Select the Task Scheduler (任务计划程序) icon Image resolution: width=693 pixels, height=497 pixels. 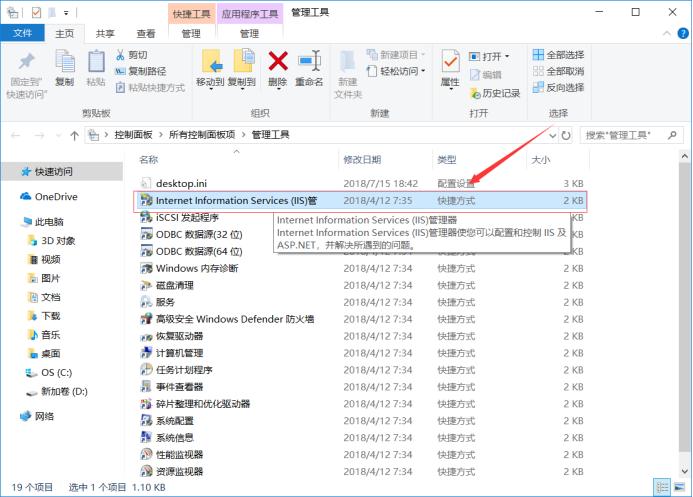tap(146, 370)
